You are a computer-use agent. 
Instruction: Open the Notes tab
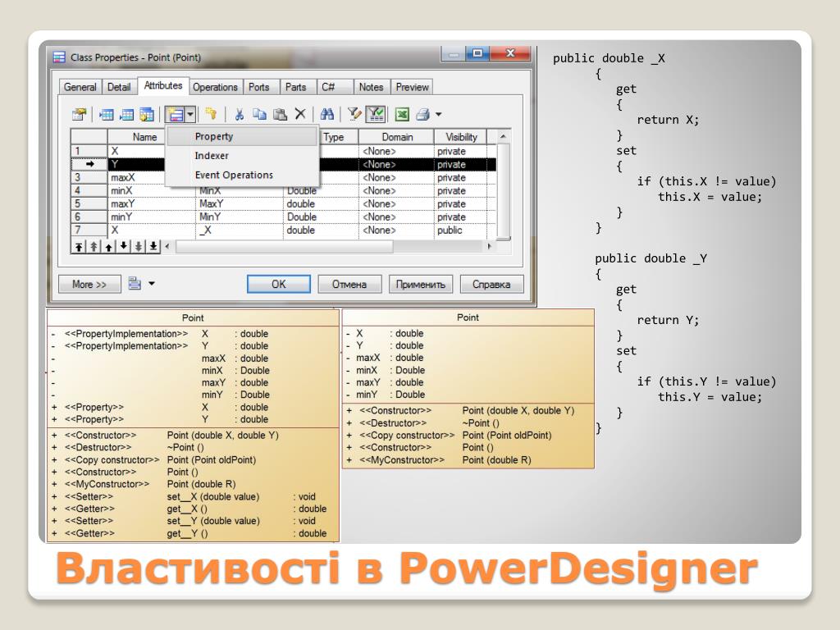[x=371, y=87]
